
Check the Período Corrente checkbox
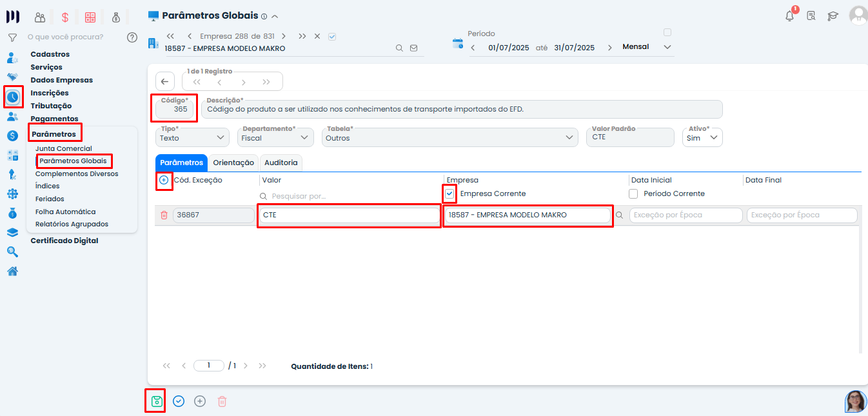coord(633,193)
